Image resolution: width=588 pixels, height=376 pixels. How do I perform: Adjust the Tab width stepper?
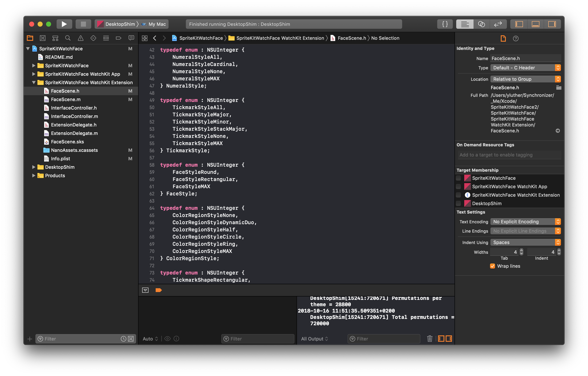(521, 252)
